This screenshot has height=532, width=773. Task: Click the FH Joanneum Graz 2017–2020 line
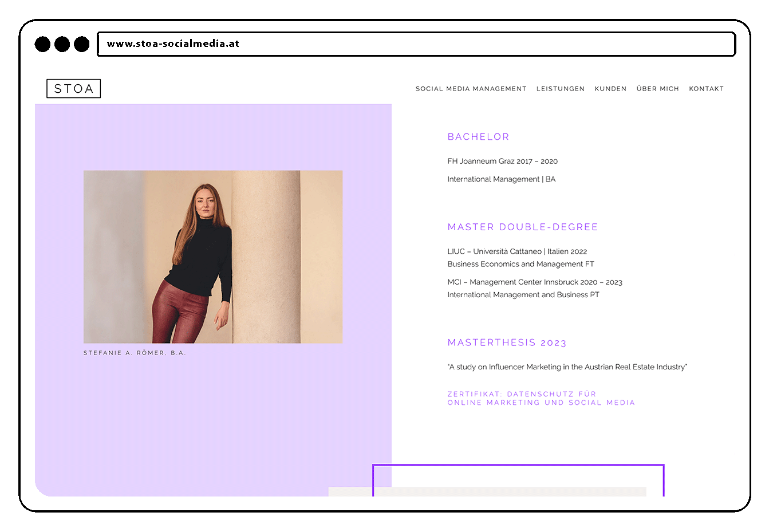point(502,161)
